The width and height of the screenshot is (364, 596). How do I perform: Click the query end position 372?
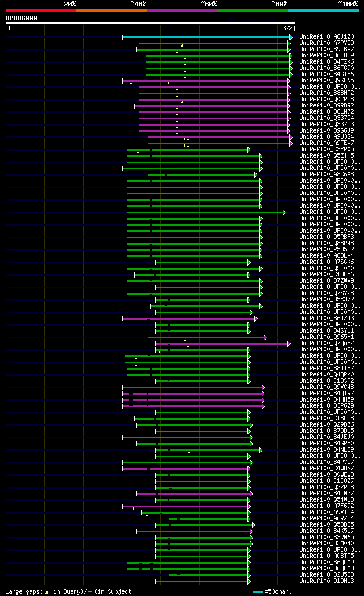tap(288, 28)
